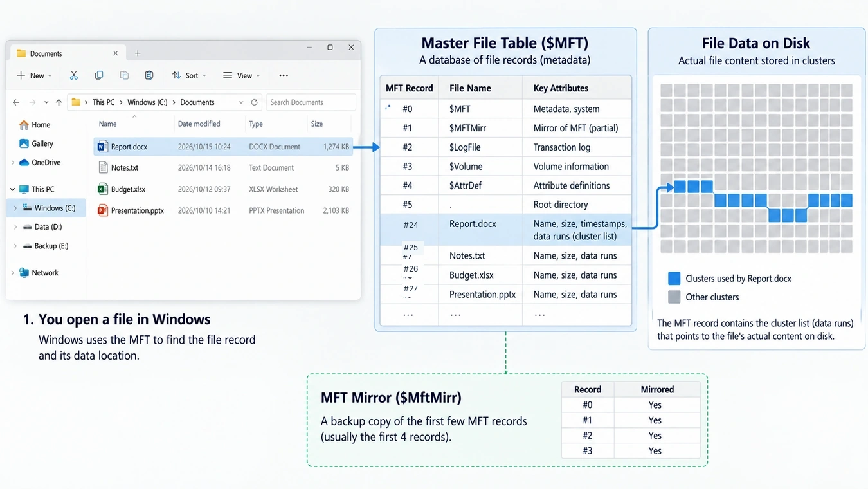Screen dimensions: 868x489
Task: Sort by the Size column header
Action: 317,124
